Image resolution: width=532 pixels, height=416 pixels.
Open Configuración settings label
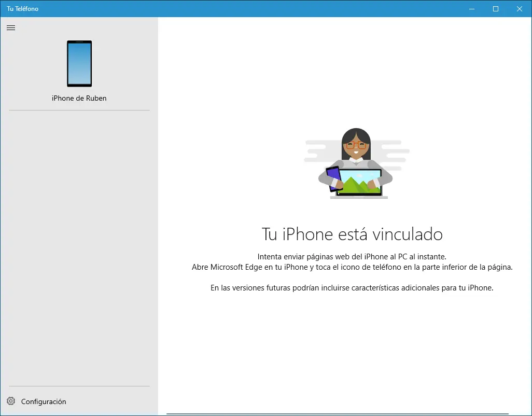44,401
